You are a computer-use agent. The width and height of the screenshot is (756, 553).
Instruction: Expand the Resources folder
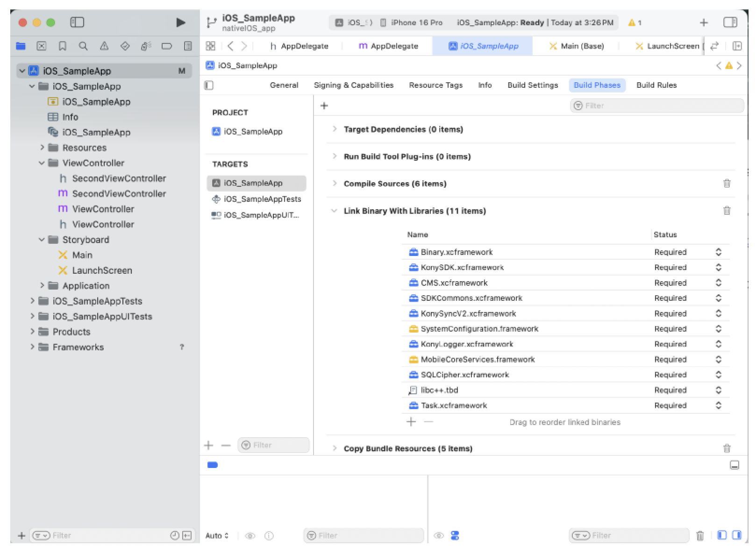42,148
